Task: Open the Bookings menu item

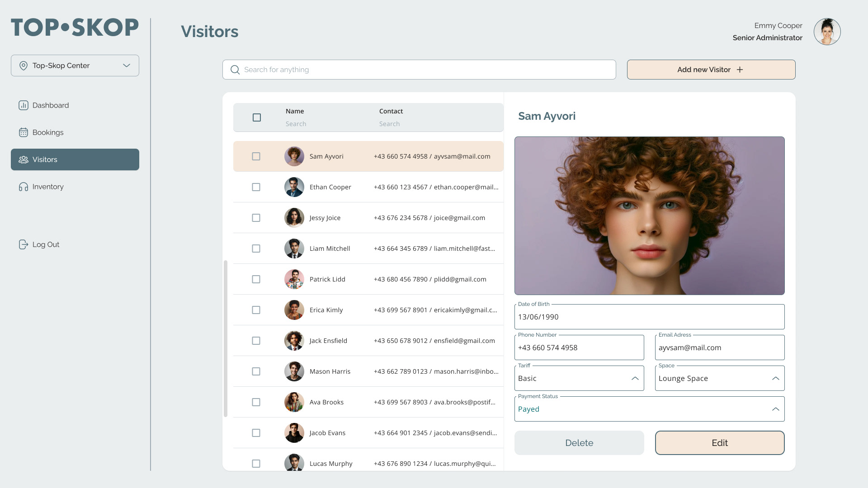Action: [48, 132]
